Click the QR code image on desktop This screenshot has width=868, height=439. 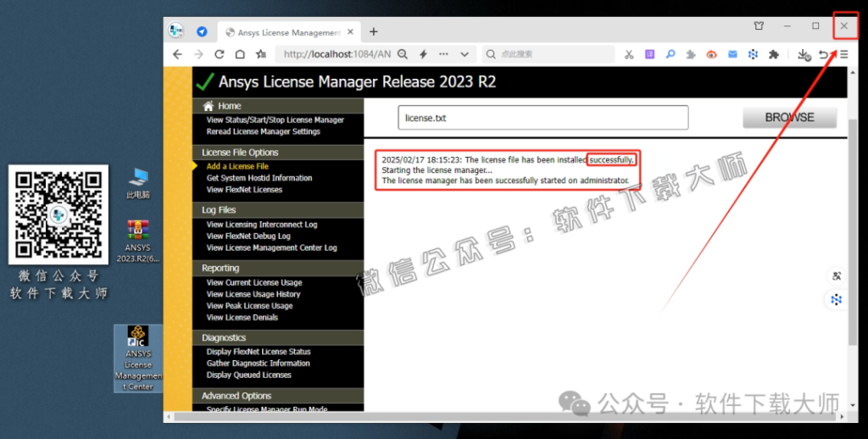pyautogui.click(x=58, y=214)
